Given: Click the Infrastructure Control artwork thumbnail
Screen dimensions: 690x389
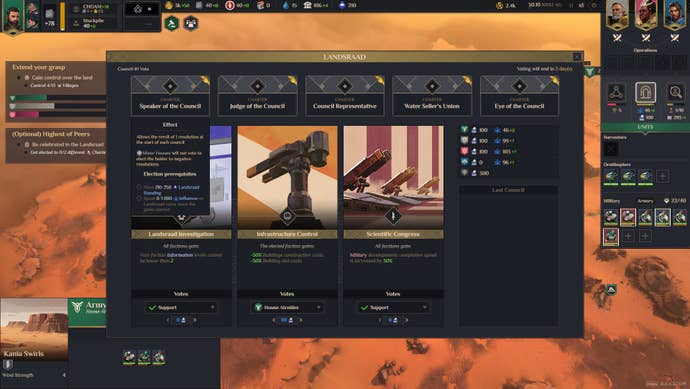Looking at the screenshot, I should (287, 177).
